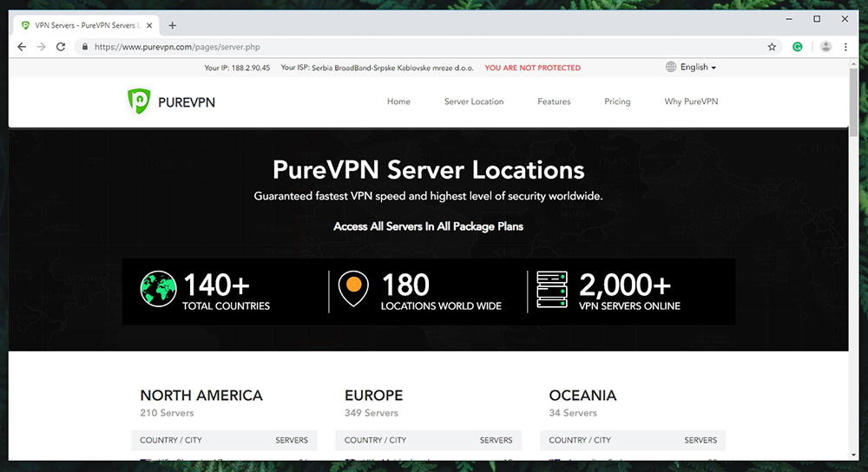Click the green globe Total Countries icon
The width and height of the screenshot is (868, 472).
(158, 289)
